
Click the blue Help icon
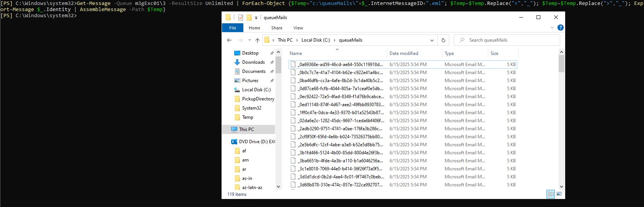[x=561, y=27]
